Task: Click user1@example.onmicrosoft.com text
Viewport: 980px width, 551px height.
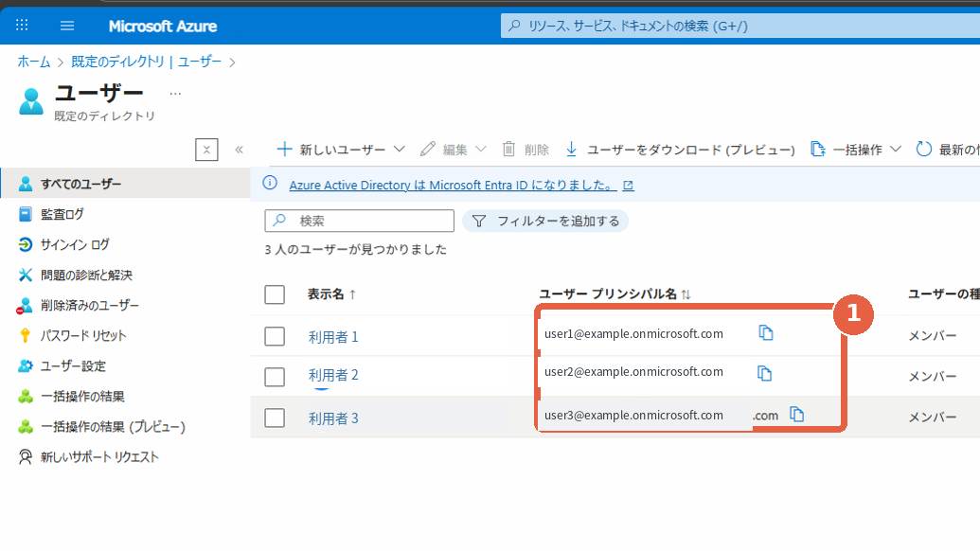Action: pyautogui.click(x=633, y=333)
